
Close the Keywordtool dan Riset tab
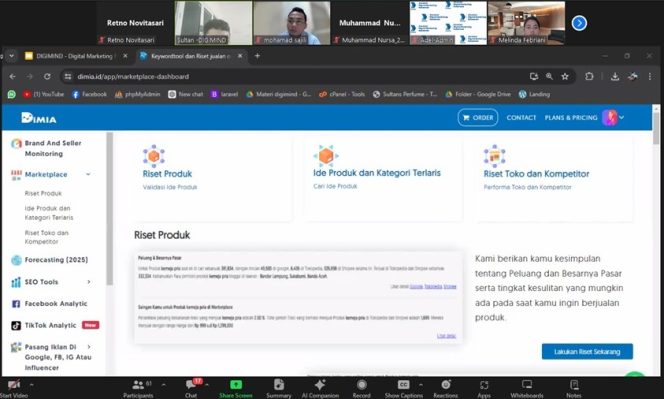pos(240,56)
